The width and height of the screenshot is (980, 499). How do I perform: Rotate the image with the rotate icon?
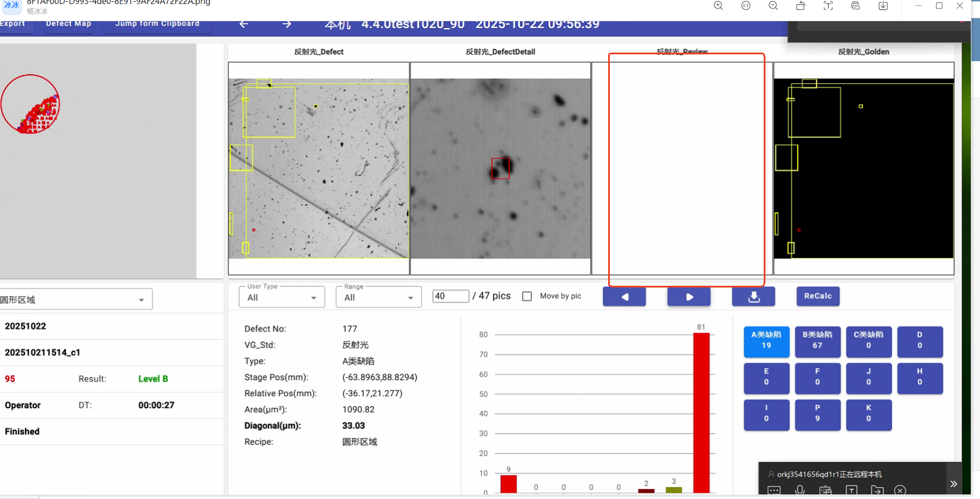[800, 6]
